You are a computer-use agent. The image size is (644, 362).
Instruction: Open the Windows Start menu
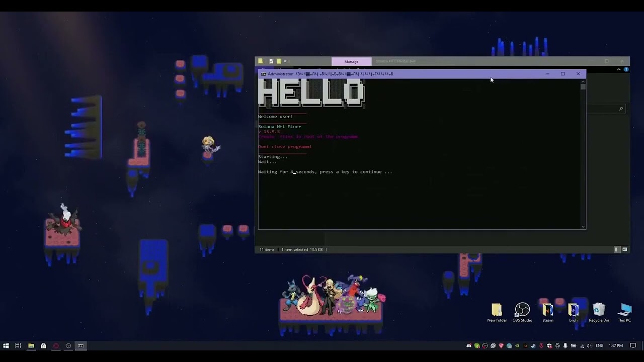tap(6, 345)
